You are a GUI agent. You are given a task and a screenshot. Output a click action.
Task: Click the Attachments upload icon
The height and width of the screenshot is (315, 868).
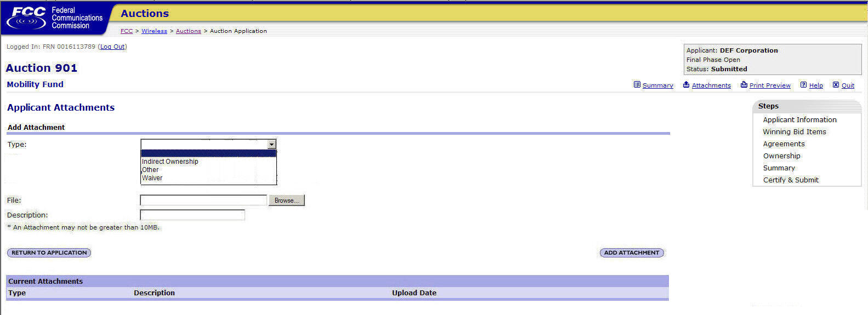coord(686,85)
